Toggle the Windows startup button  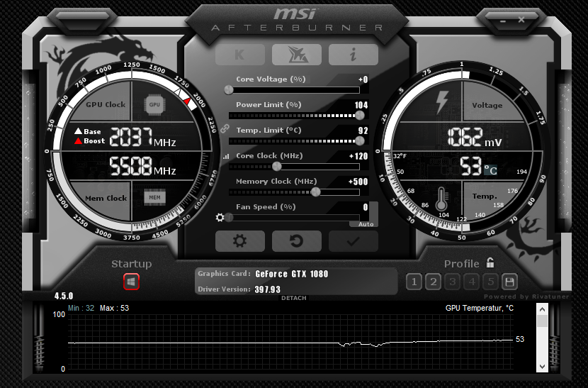pyautogui.click(x=131, y=282)
